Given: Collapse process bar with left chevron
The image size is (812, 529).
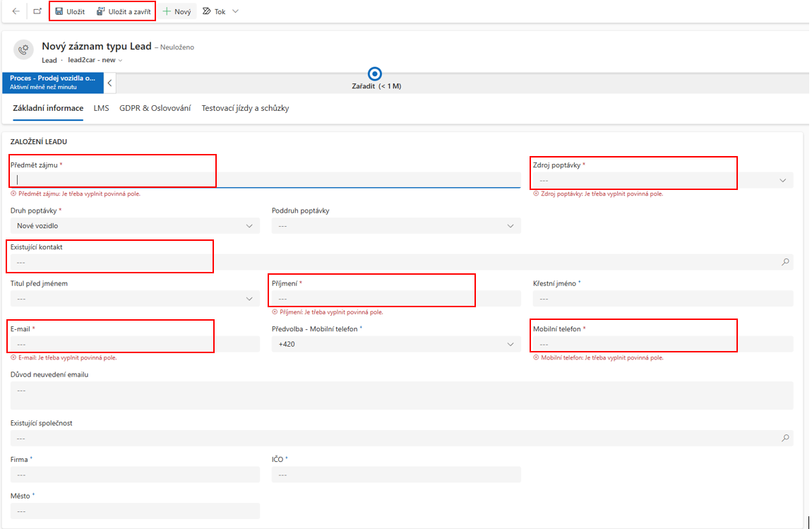Looking at the screenshot, I should pyautogui.click(x=109, y=83).
